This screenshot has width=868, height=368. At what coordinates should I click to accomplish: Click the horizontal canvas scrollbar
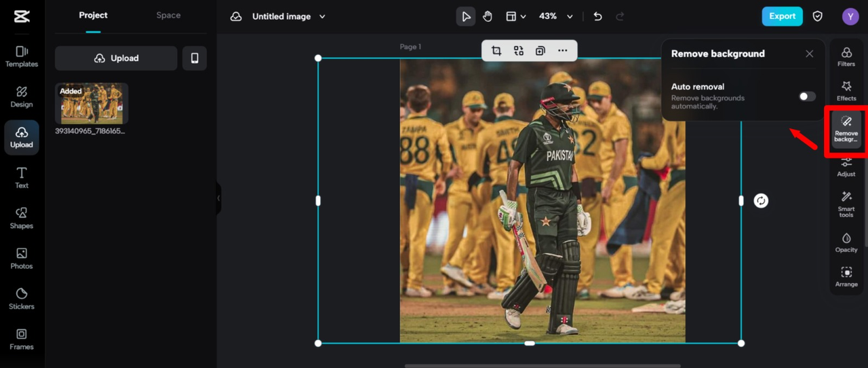coord(542,366)
